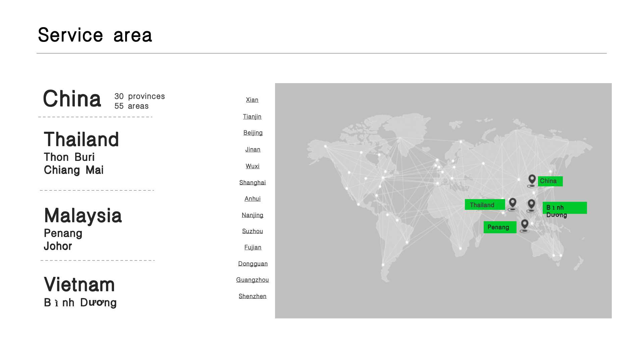Viewport: 644px width, 362px height.
Task: Go to the Anhui link
Action: [253, 199]
